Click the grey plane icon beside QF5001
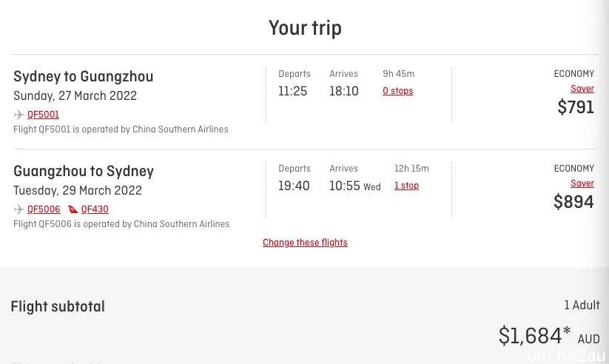Viewport: 609px width, 364px height. pos(18,115)
